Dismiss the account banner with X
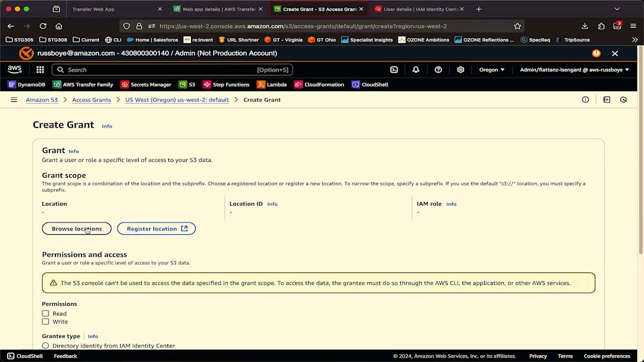 (x=615, y=54)
